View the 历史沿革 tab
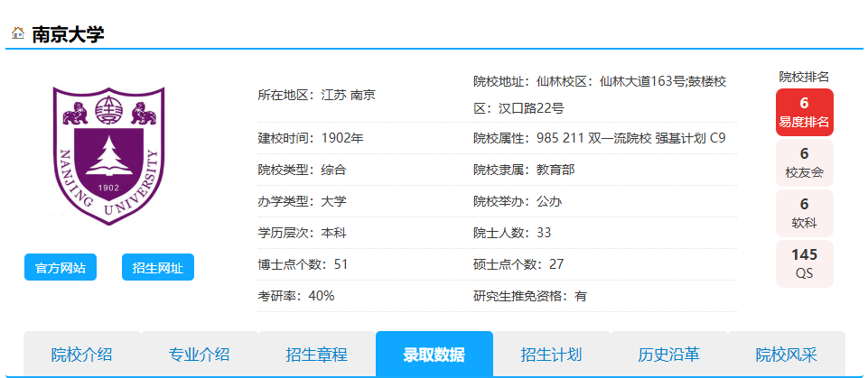Screen dimensions: 868x378 [x=668, y=355]
